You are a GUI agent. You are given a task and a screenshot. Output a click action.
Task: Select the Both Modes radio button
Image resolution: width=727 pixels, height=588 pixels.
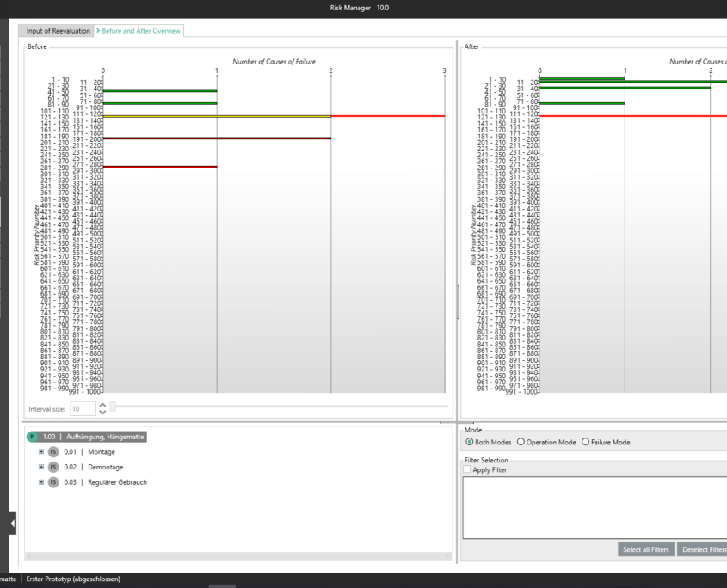coord(470,442)
